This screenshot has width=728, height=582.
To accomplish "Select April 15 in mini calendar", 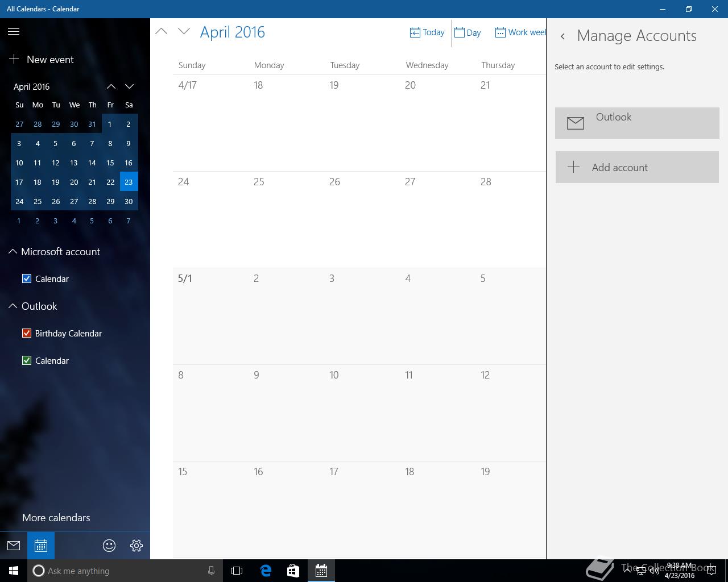I will point(110,163).
